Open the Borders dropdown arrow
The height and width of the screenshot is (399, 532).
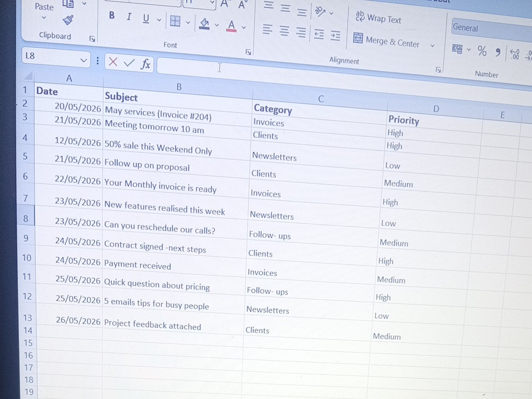click(x=188, y=23)
